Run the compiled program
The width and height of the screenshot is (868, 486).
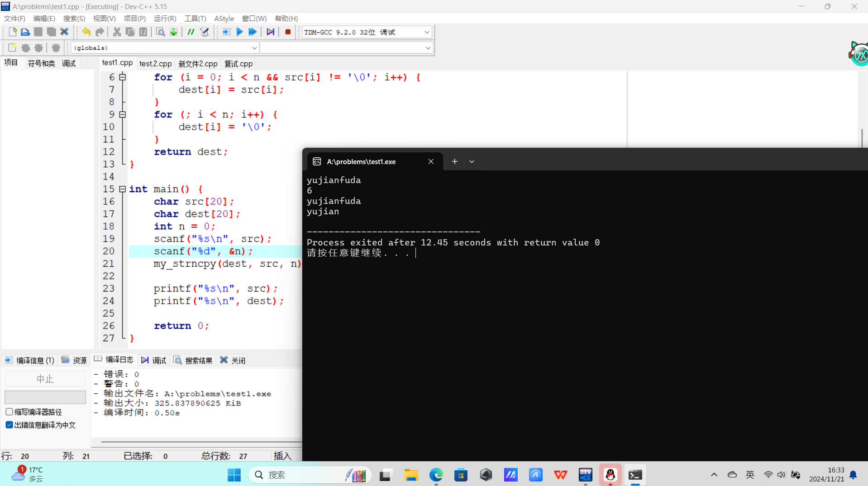(x=240, y=32)
